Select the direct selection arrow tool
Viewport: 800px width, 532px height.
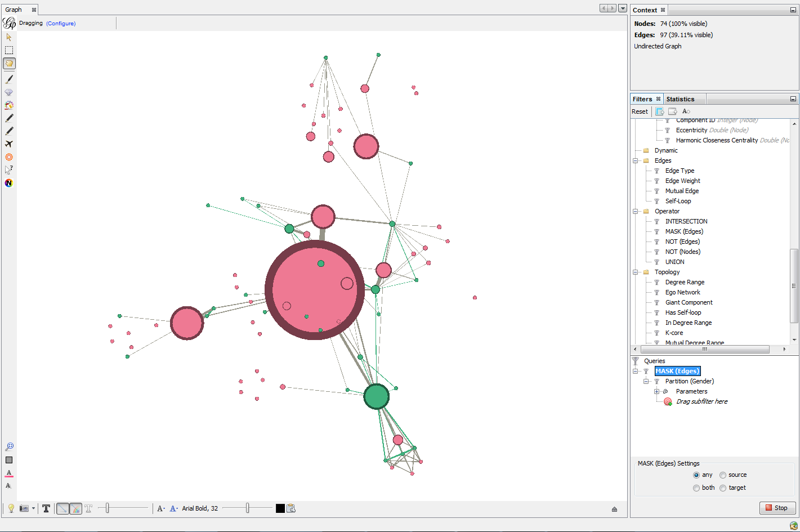[9, 37]
